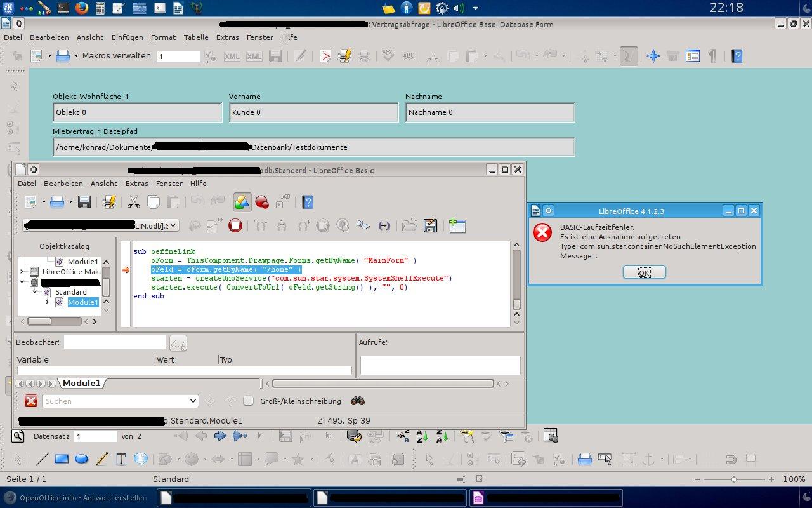812x508 pixels.
Task: Select the Line drawing tool
Action: pyautogui.click(x=42, y=458)
